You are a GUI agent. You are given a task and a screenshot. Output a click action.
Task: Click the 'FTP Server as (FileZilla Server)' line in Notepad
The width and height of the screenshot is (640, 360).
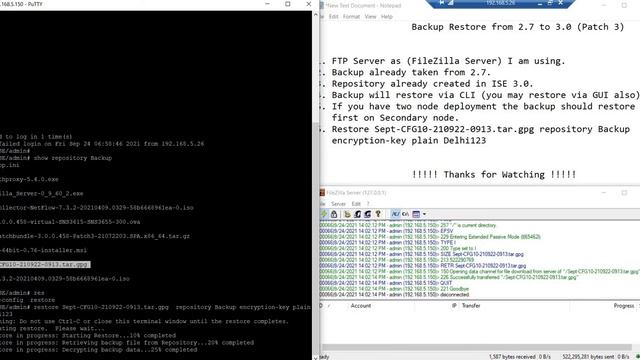[x=449, y=61]
